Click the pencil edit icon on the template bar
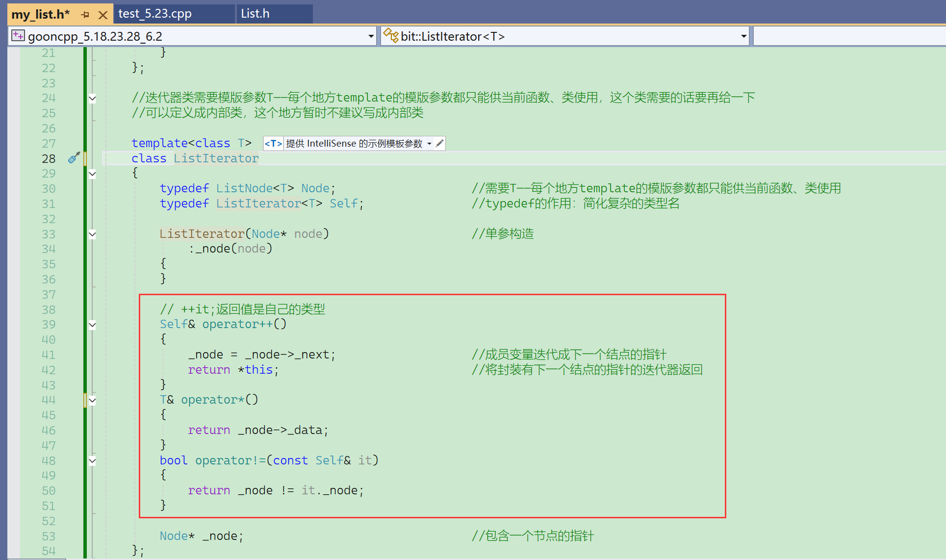The height and width of the screenshot is (560, 946). (440, 143)
